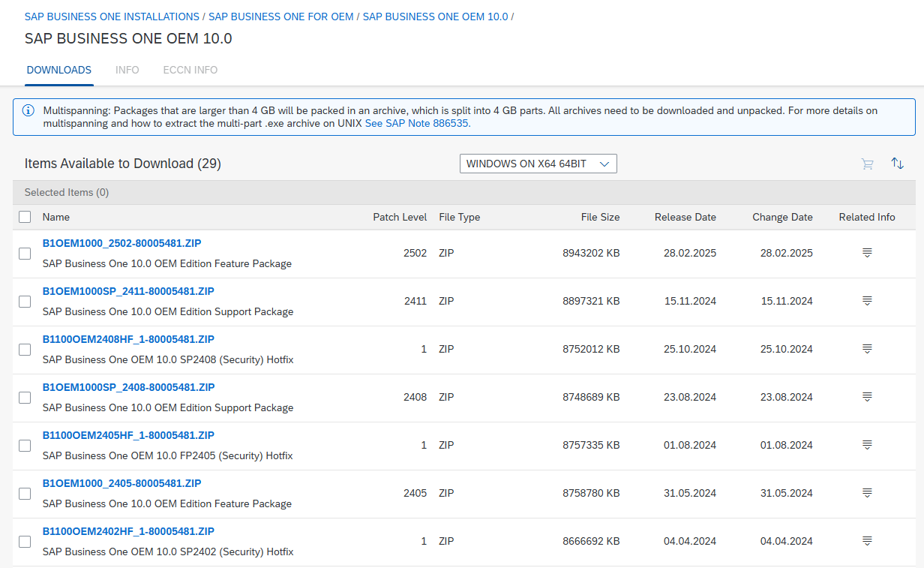Click the file size 8943202 KB
924x568 pixels.
pos(591,253)
